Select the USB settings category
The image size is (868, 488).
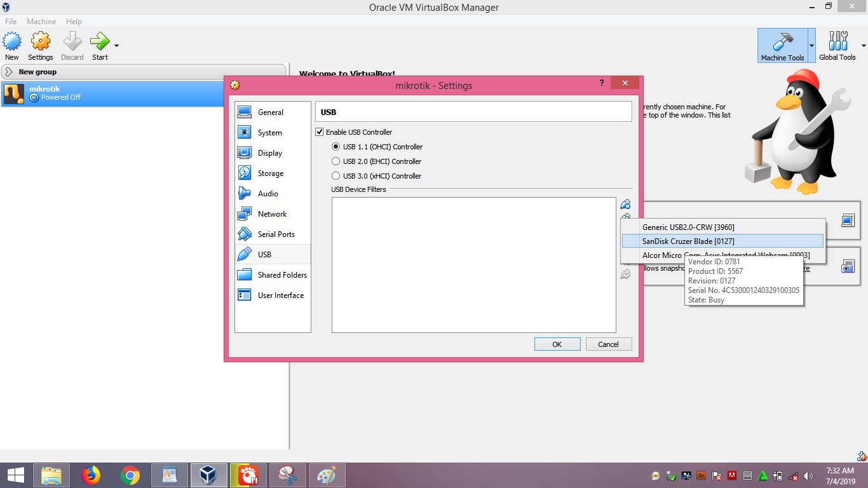273,255
